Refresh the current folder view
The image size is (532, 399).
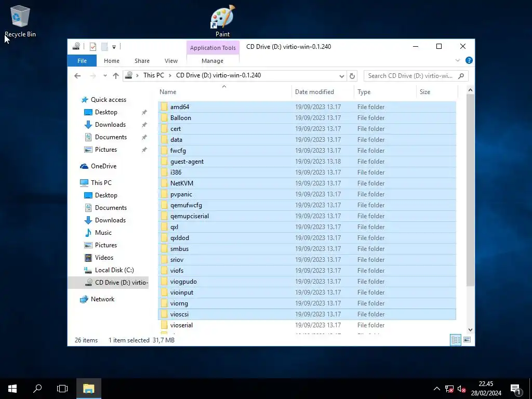(352, 76)
